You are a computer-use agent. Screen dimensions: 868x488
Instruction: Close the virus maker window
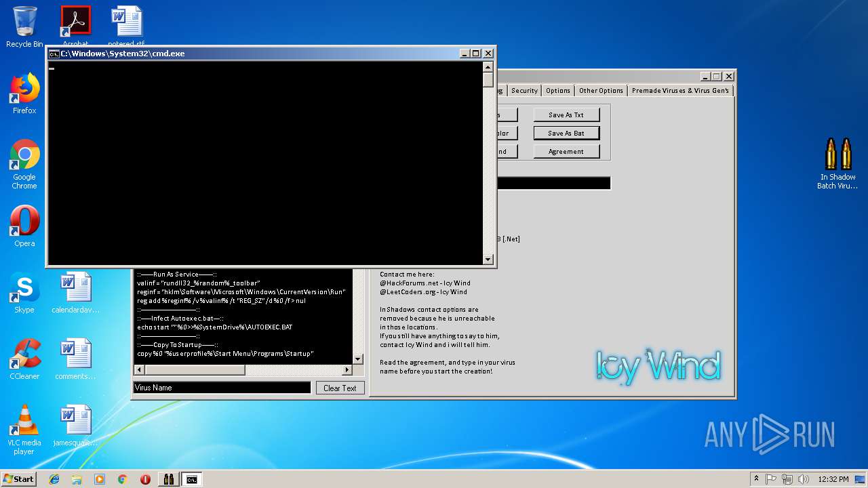729,77
